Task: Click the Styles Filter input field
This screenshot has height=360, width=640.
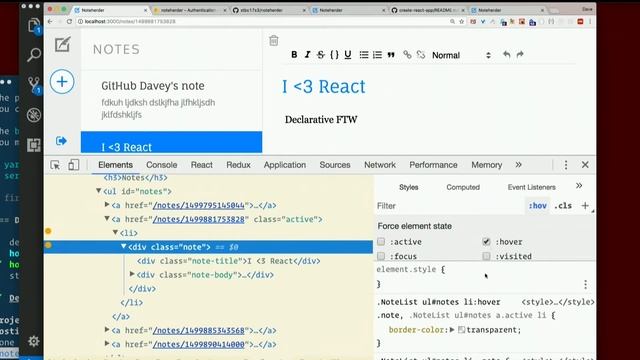Action: [449, 206]
